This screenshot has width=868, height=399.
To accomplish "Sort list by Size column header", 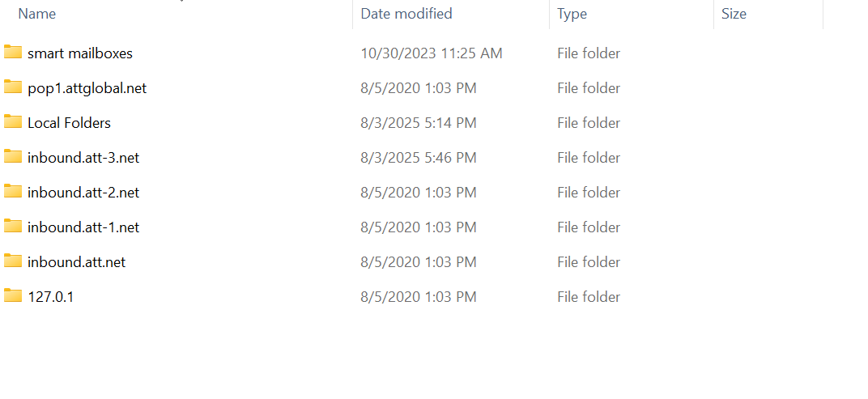I will [734, 14].
